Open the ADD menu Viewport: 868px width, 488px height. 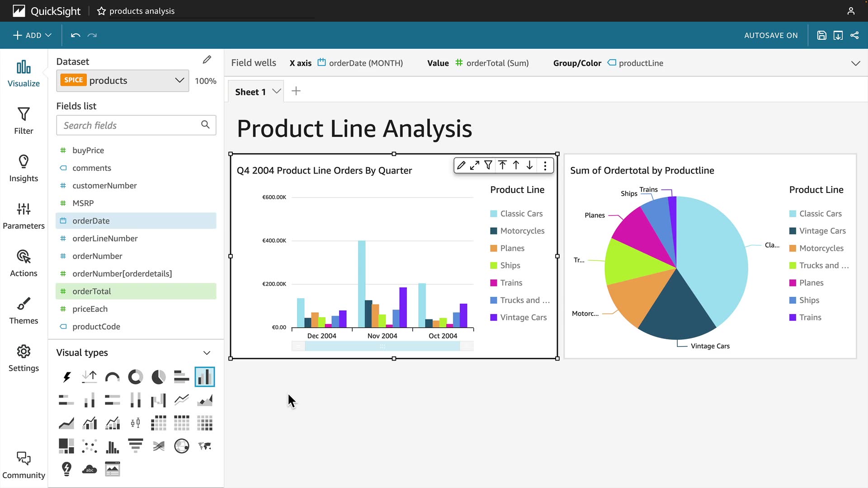32,35
